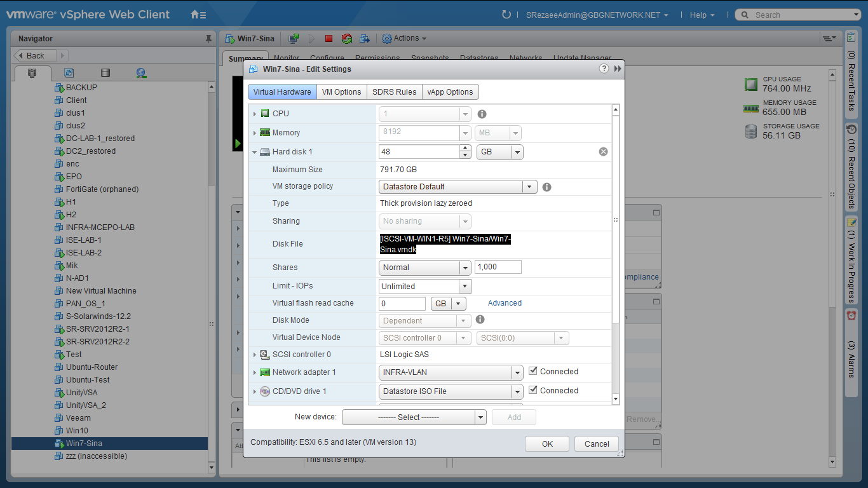Screen dimensions: 868x488
Task: Select FortiGate (orphaned) in Navigator
Action: pyautogui.click(x=102, y=189)
